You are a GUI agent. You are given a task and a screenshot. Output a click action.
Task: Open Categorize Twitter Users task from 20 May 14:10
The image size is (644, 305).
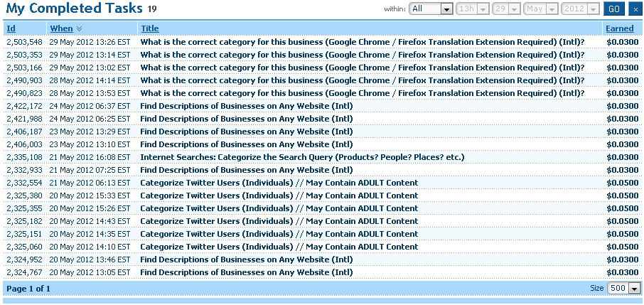tap(279, 247)
